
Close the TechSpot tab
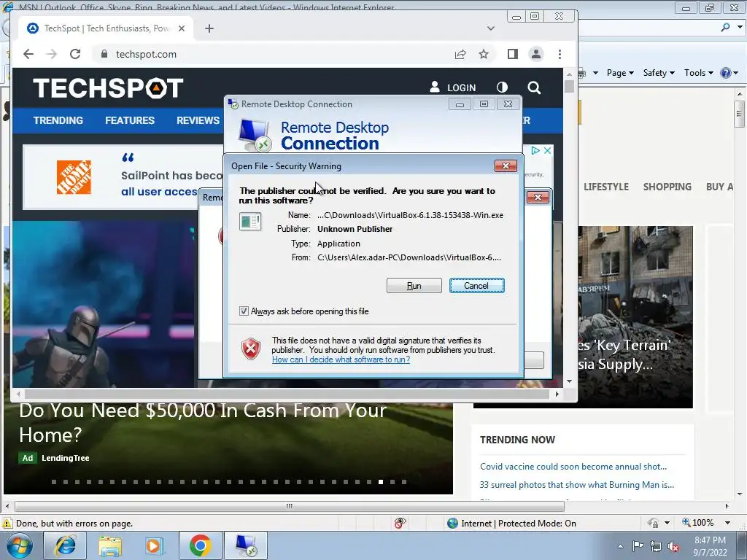coord(182,28)
